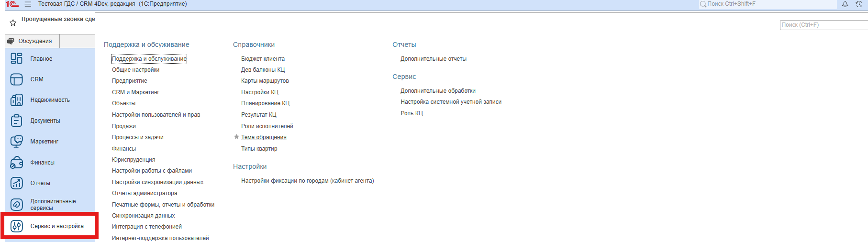Click the Поиск (Ctrl+F) menu search box

(823, 25)
